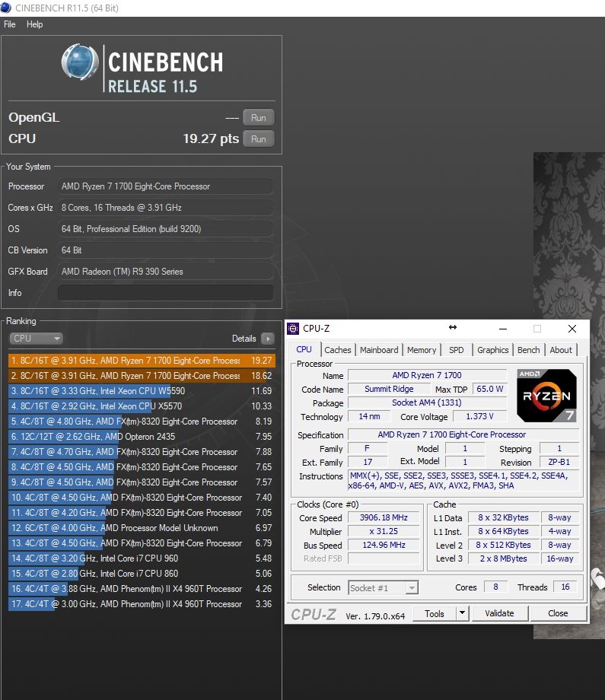Click the Cores x GHz value field
The width and height of the screenshot is (605, 700).
tap(166, 208)
